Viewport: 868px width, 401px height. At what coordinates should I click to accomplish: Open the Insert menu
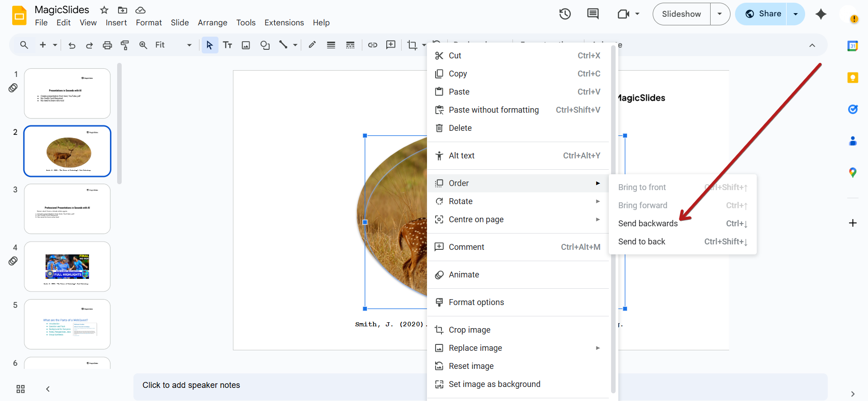tap(116, 23)
